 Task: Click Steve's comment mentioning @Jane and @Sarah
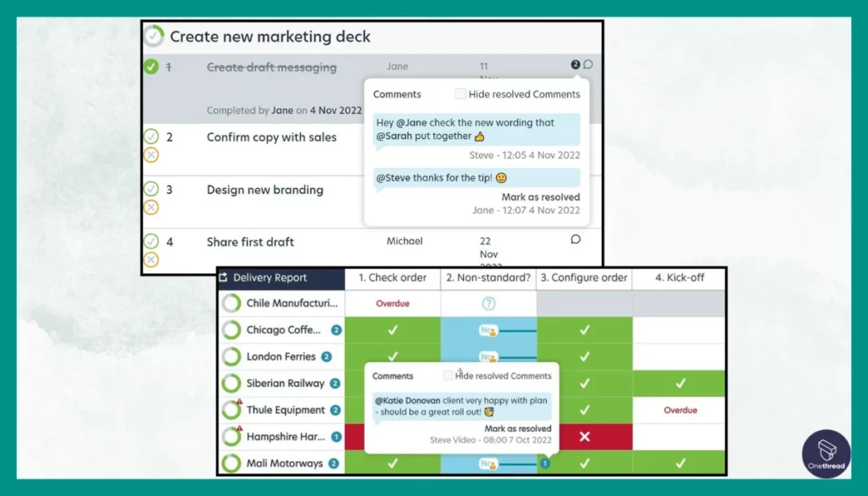[x=476, y=130]
